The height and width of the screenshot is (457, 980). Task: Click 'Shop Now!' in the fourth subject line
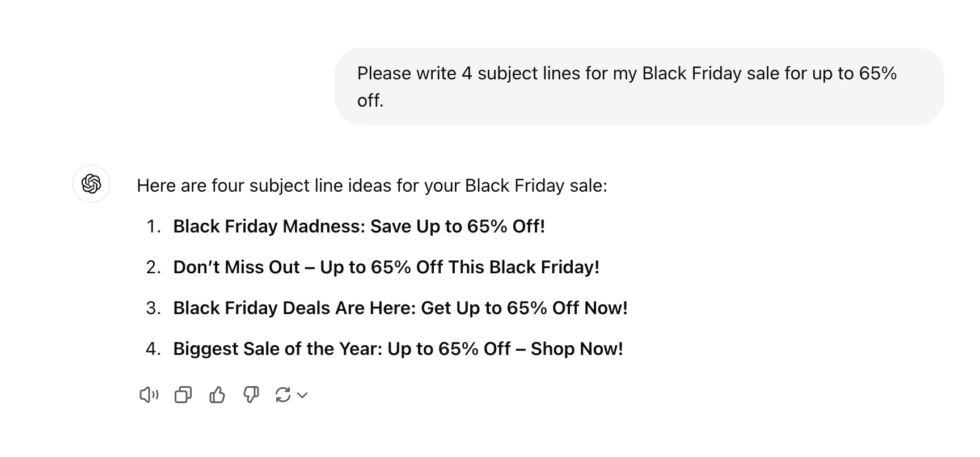pyautogui.click(x=576, y=349)
